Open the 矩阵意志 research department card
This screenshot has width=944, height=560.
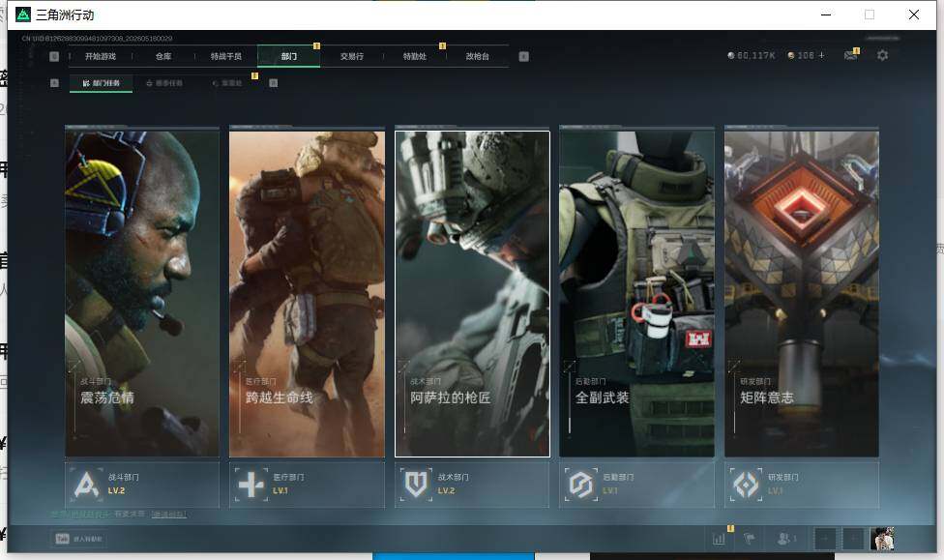point(802,293)
